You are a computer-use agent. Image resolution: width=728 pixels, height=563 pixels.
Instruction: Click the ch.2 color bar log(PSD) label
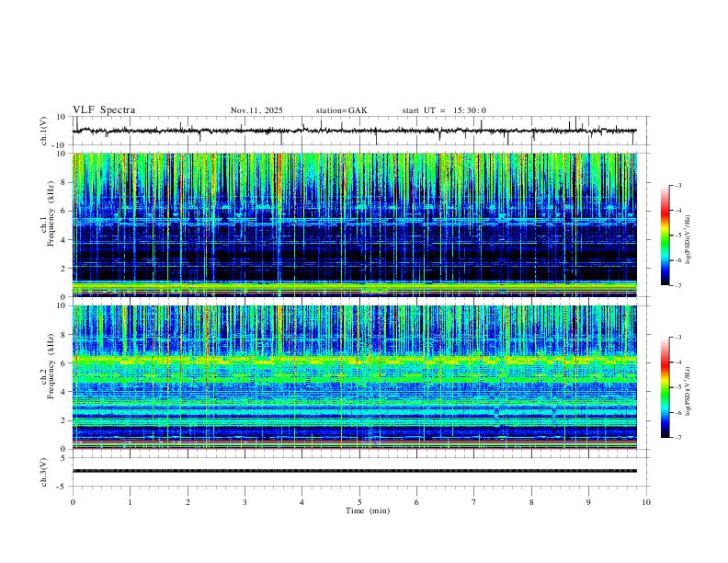click(688, 391)
